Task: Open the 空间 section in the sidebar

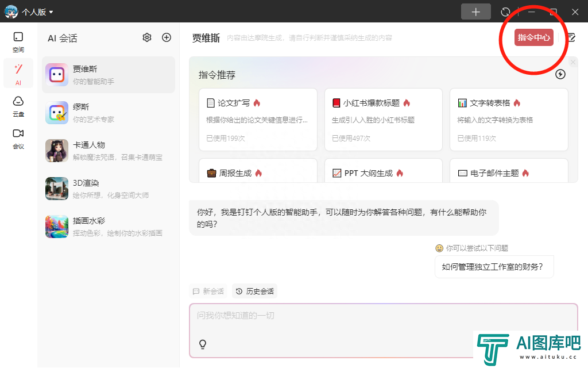Action: pos(18,42)
